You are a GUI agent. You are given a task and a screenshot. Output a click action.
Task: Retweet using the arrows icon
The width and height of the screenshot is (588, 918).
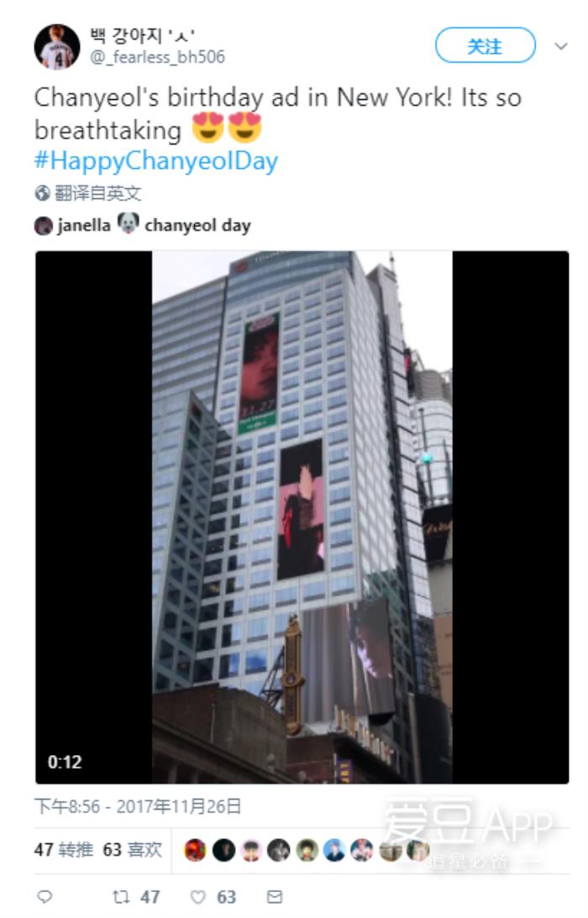(x=121, y=896)
